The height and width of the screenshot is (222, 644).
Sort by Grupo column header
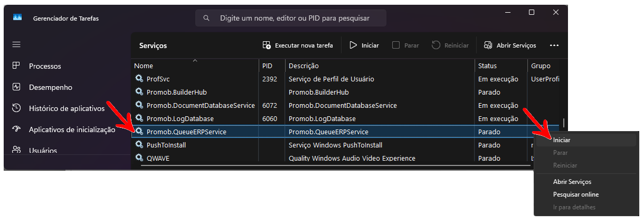click(x=541, y=66)
